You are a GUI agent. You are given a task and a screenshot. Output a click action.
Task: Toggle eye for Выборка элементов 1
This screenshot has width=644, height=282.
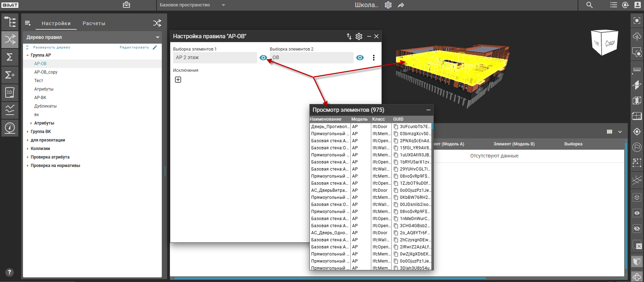(x=263, y=58)
